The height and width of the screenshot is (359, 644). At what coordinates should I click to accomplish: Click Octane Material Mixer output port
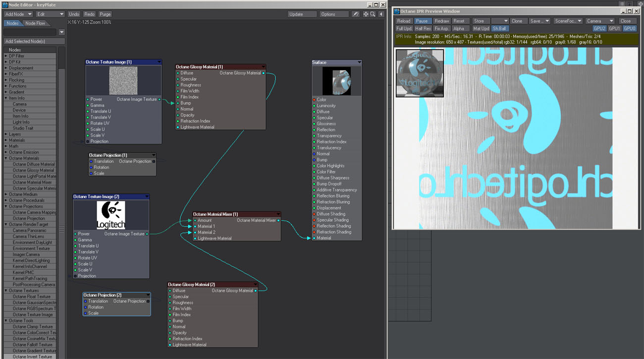click(279, 220)
